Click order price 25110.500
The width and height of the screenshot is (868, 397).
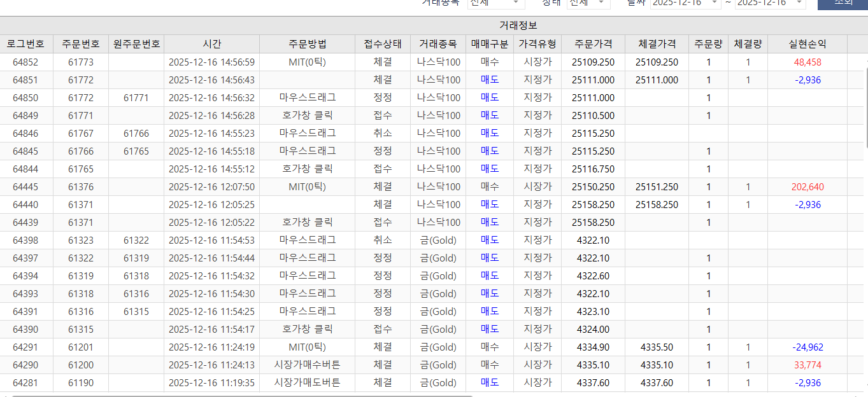tap(593, 116)
